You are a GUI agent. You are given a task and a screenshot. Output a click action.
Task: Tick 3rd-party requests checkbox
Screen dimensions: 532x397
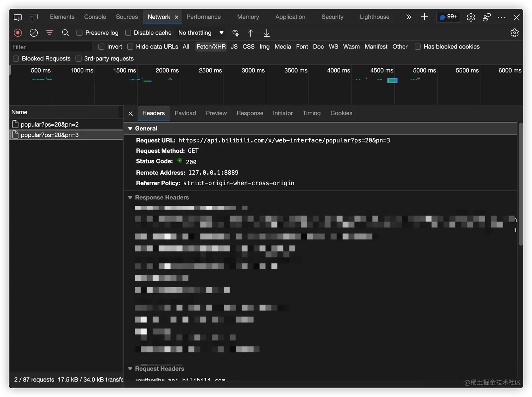click(x=78, y=58)
